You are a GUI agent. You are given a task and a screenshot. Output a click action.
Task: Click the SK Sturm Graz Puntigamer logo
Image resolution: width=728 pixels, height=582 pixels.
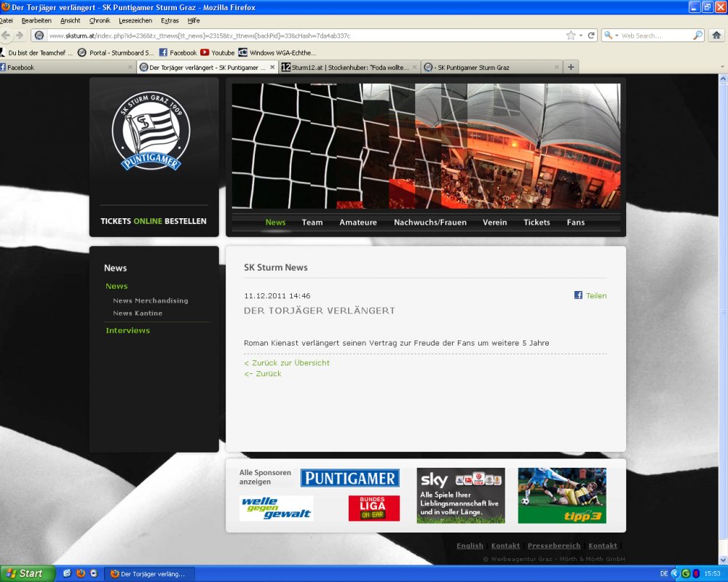coord(151,131)
